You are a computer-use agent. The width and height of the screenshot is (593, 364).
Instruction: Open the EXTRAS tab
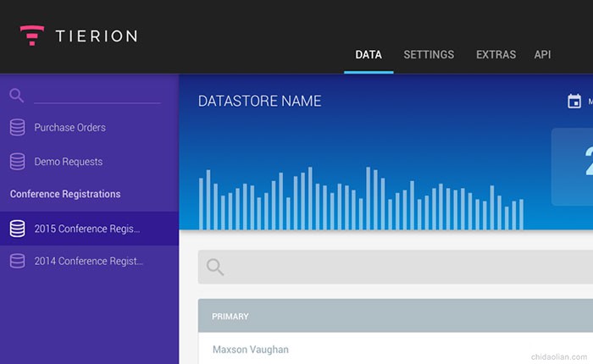point(496,55)
